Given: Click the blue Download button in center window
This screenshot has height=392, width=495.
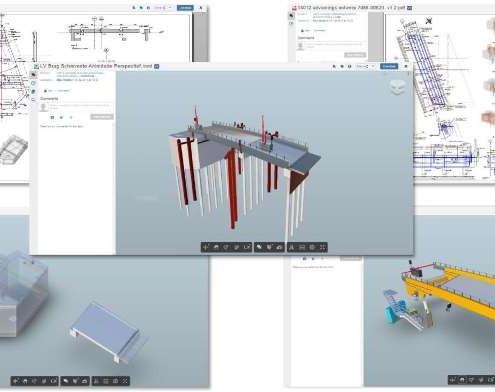Looking at the screenshot, I should tap(389, 66).
